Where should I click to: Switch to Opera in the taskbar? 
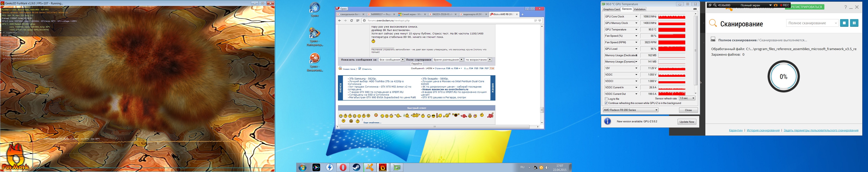tap(343, 167)
